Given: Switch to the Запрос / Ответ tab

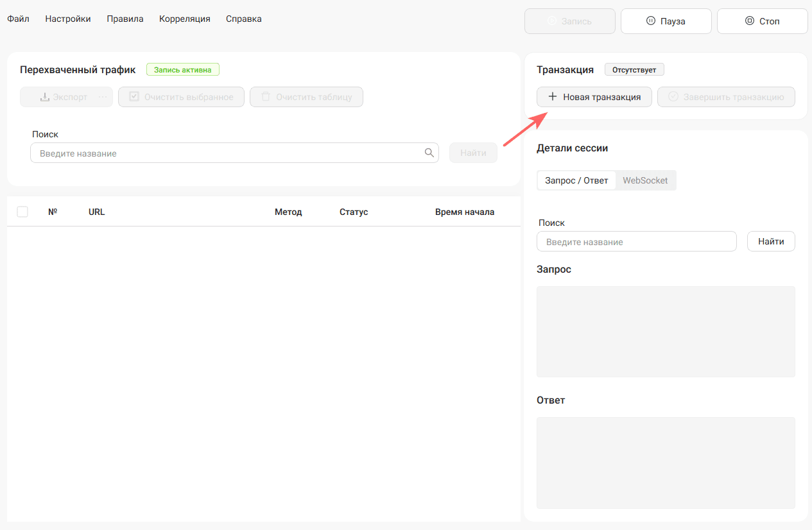Looking at the screenshot, I should click(x=576, y=180).
